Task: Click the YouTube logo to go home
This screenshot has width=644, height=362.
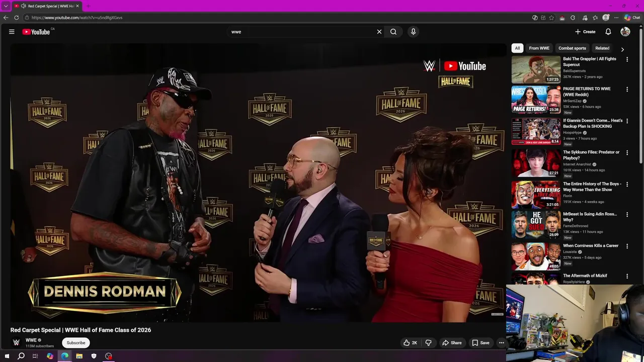Action: click(x=36, y=32)
